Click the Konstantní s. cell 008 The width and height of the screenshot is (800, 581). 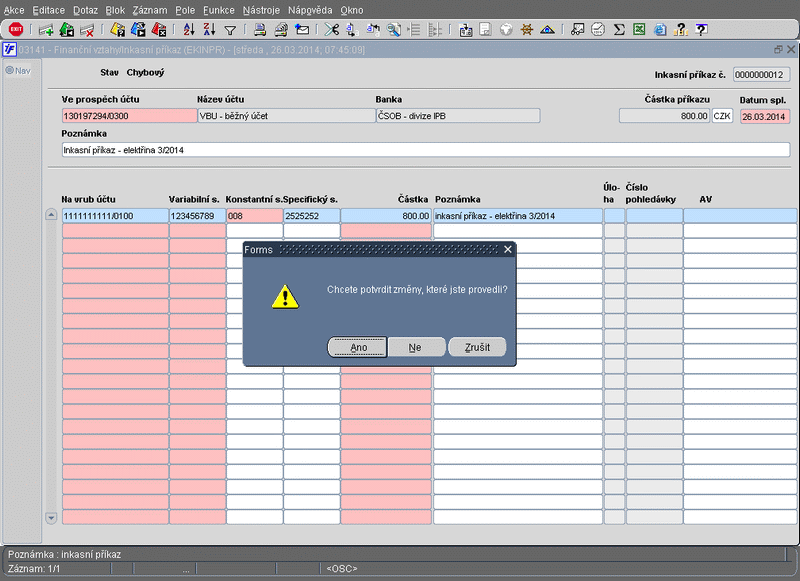(x=255, y=216)
